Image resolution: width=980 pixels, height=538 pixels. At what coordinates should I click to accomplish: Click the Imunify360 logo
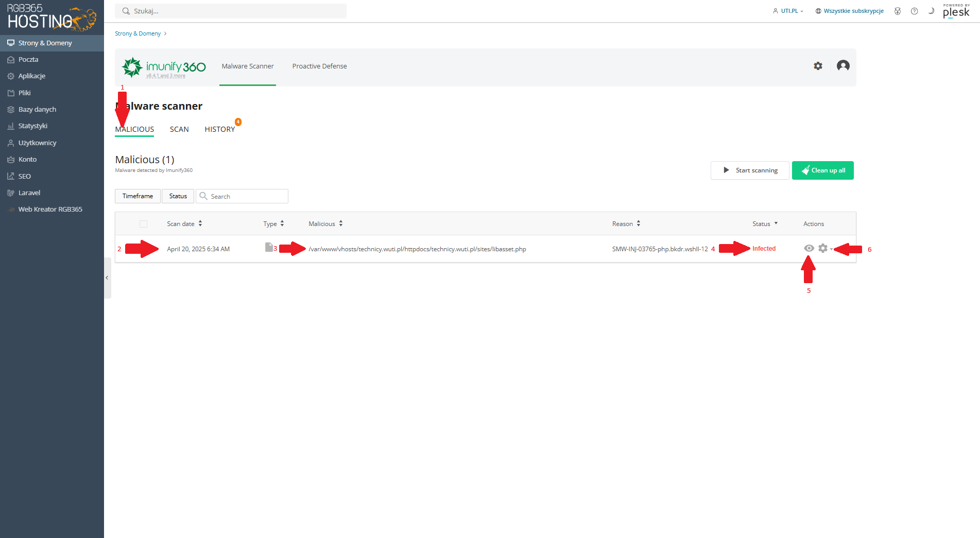(x=164, y=67)
